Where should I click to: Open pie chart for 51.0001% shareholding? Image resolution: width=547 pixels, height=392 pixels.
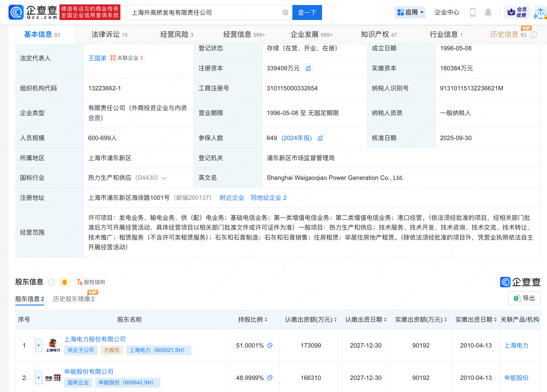coord(270,345)
